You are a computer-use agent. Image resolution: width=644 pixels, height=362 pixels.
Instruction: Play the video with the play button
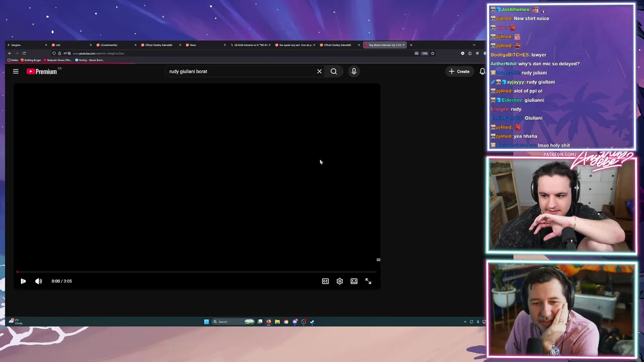point(23,281)
